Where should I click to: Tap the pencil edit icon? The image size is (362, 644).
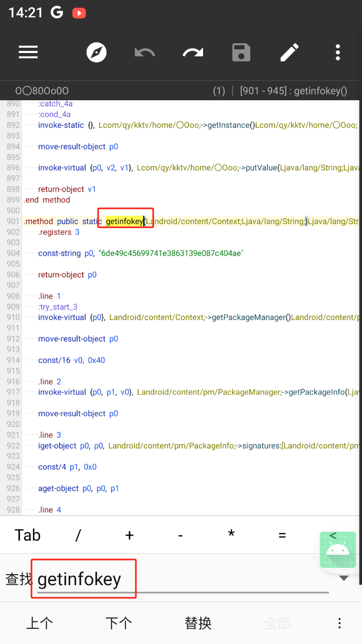click(289, 52)
